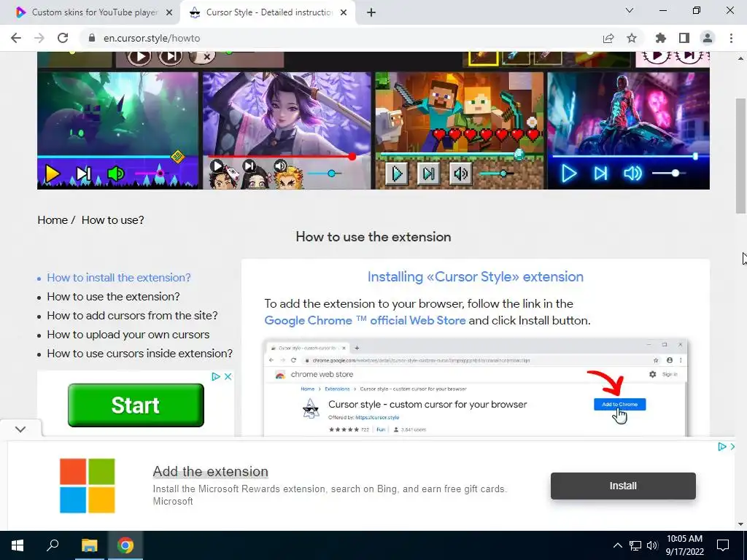Click the Demon Slayer player skin thumbnail
Screen dimensions: 747x560
[287, 131]
